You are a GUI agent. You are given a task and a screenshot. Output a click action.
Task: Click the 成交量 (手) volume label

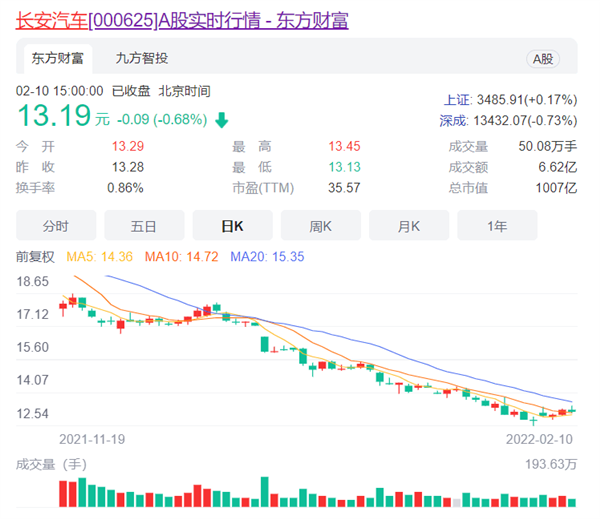pyautogui.click(x=51, y=464)
